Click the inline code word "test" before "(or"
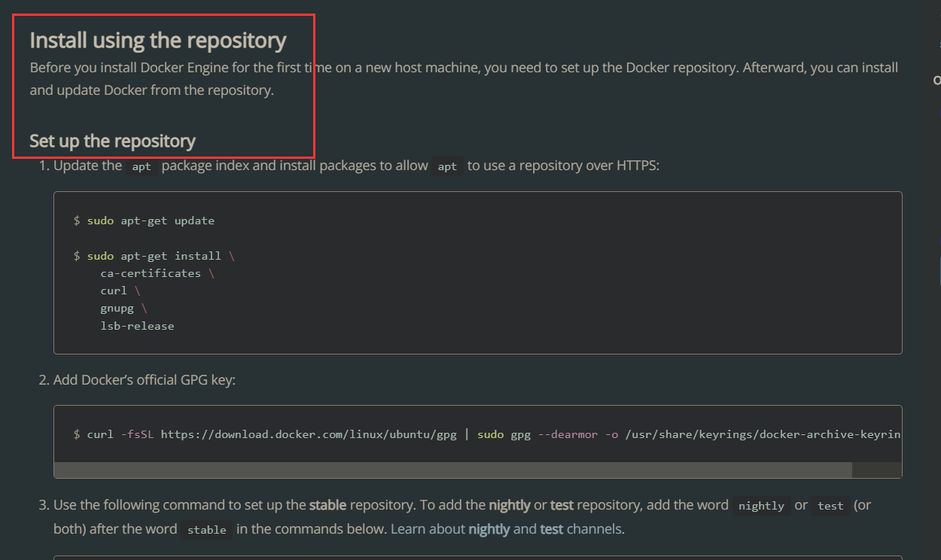 830,506
